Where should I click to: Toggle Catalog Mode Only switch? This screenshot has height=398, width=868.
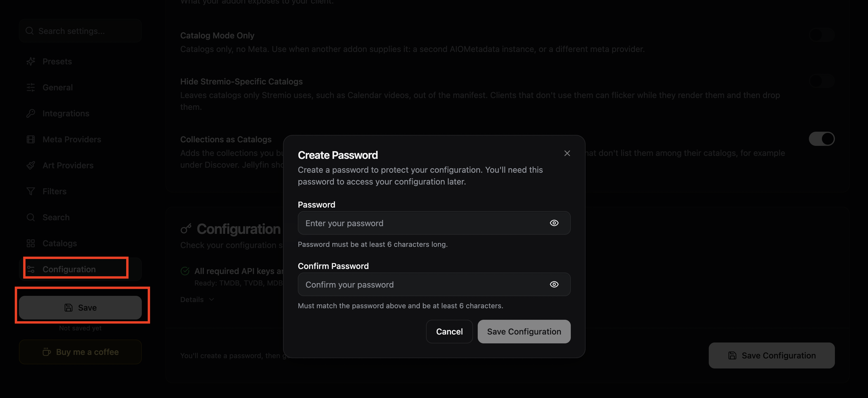coord(822,35)
